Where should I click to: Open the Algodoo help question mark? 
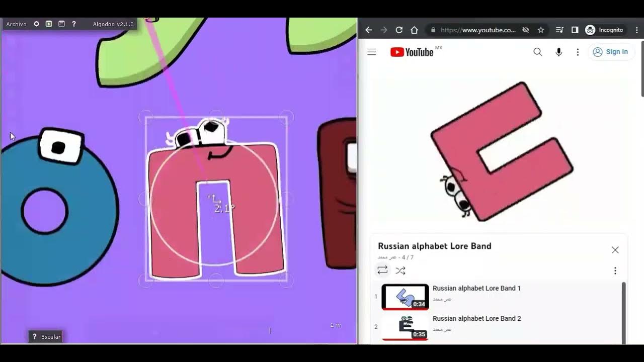click(74, 24)
